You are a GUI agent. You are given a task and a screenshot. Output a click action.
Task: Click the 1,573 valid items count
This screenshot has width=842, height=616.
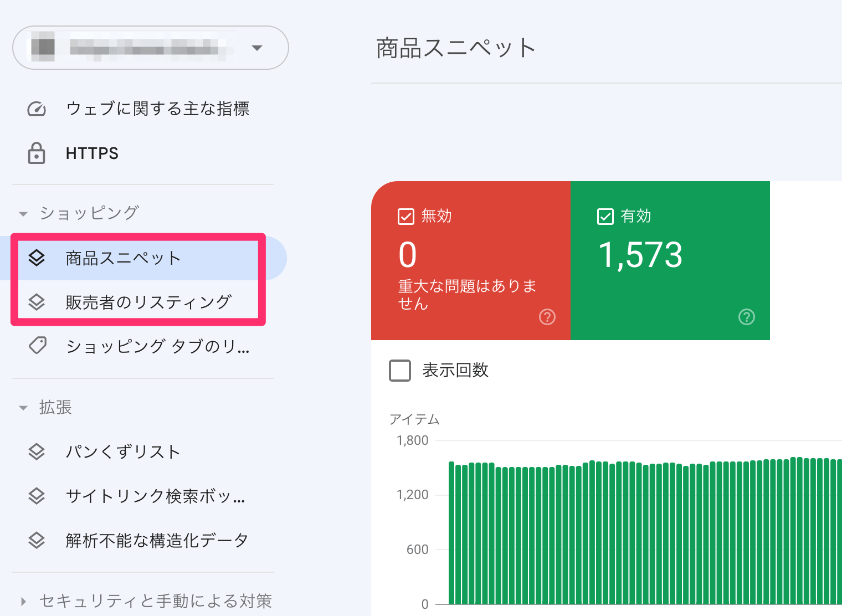(640, 255)
